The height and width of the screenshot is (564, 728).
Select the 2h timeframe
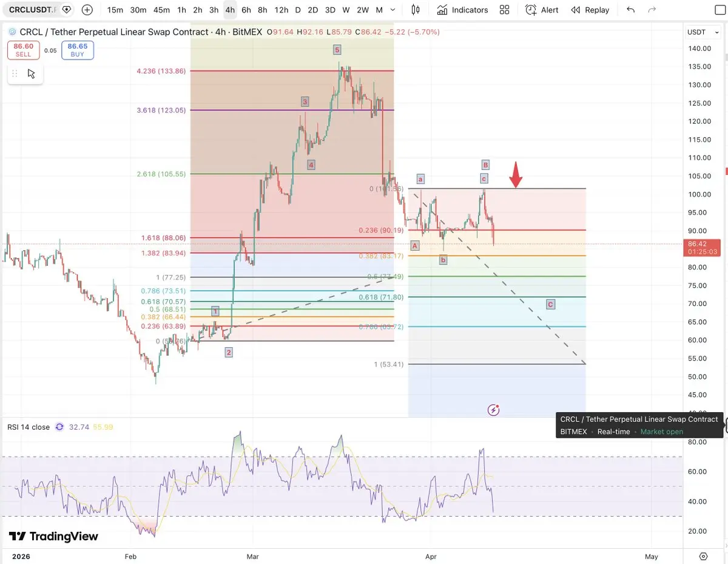tap(198, 10)
